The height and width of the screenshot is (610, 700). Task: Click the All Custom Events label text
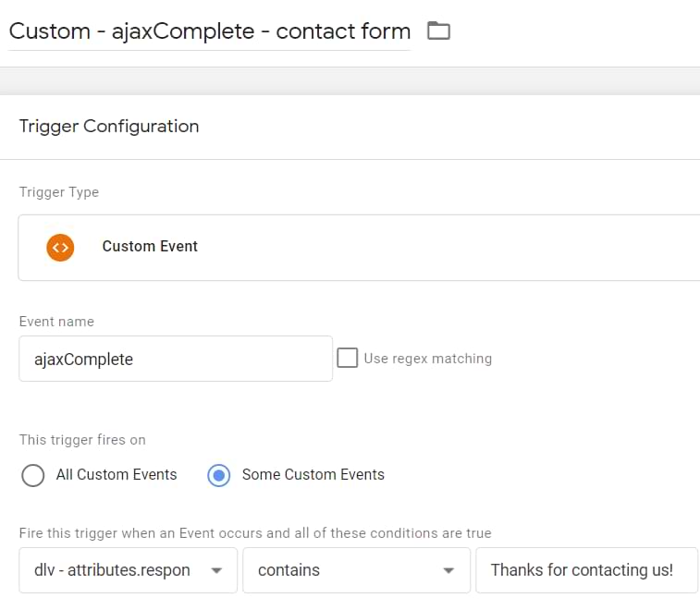pos(117,475)
